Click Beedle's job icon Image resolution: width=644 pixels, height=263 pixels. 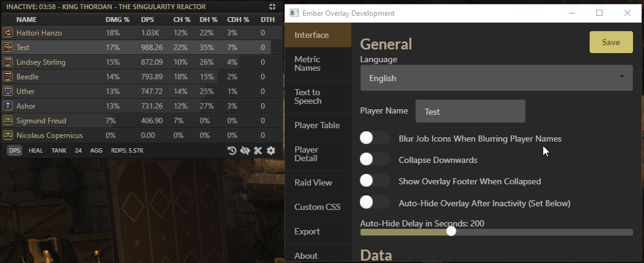[7, 77]
